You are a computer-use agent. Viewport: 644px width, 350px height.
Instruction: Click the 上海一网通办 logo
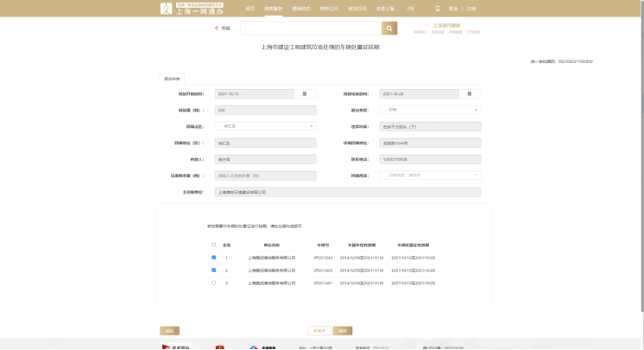coord(192,9)
